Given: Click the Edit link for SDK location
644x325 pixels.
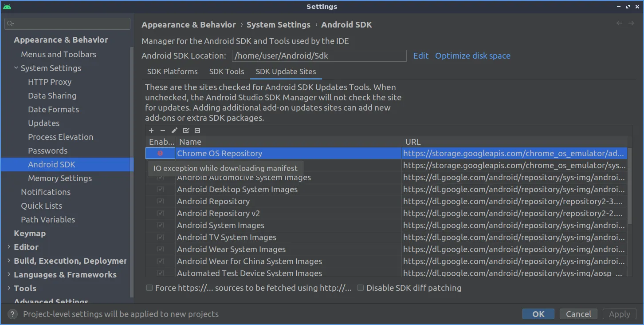Looking at the screenshot, I should (x=421, y=55).
